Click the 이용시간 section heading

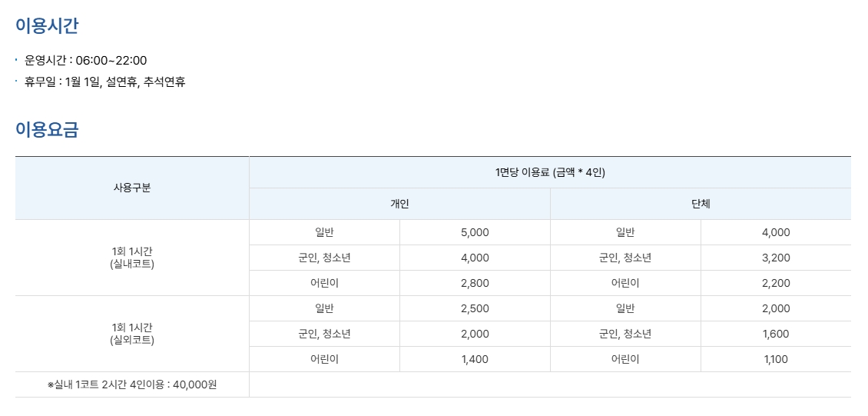[x=47, y=25]
